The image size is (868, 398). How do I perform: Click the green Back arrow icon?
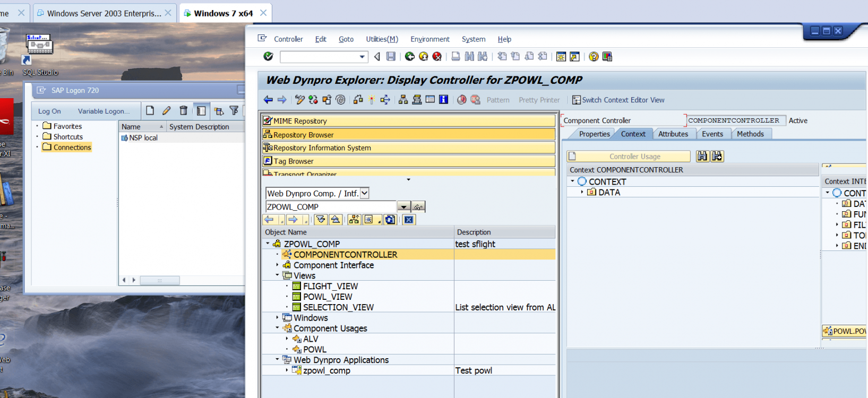[x=409, y=56]
